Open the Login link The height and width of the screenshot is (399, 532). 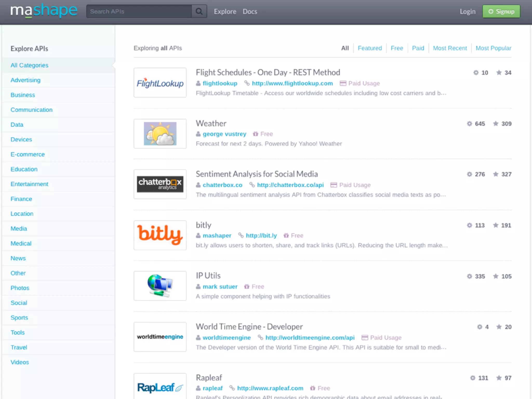click(467, 12)
